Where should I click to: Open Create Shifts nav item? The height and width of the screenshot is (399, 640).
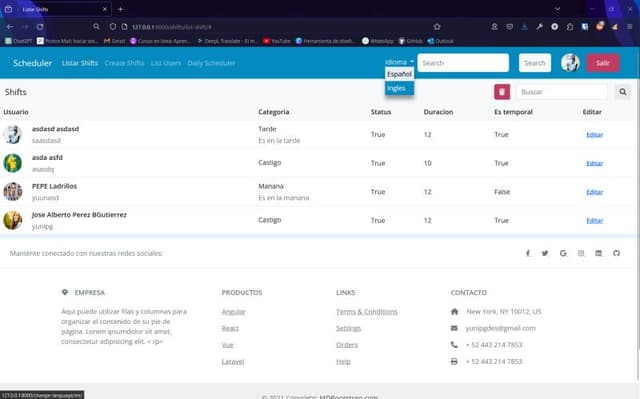coord(124,63)
